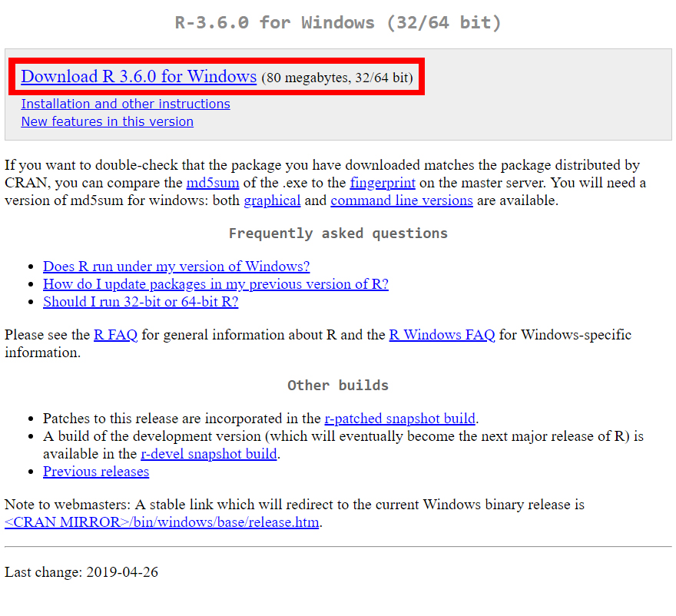Open the R Windows FAQ link
The height and width of the screenshot is (616, 676).
[x=442, y=335]
